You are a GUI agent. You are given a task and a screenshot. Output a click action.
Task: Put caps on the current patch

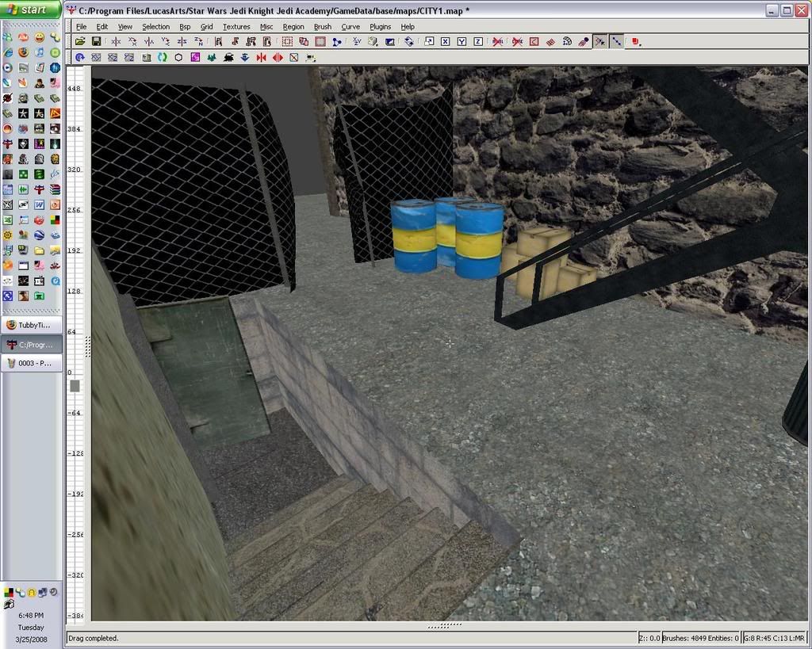tap(584, 41)
